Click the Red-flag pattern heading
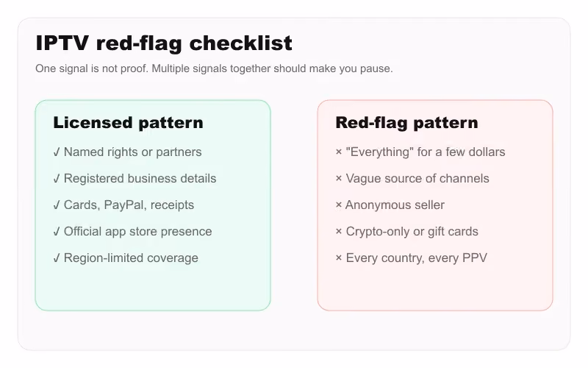Viewport: 588px width, 368px height. [407, 123]
